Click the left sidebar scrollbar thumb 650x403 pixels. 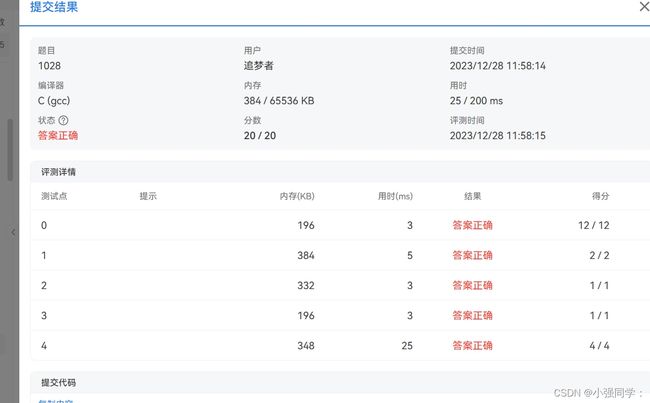point(10,149)
